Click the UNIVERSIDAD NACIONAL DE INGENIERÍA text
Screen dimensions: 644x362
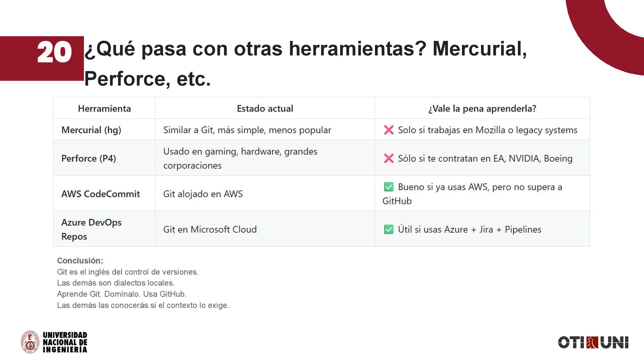[x=65, y=342]
